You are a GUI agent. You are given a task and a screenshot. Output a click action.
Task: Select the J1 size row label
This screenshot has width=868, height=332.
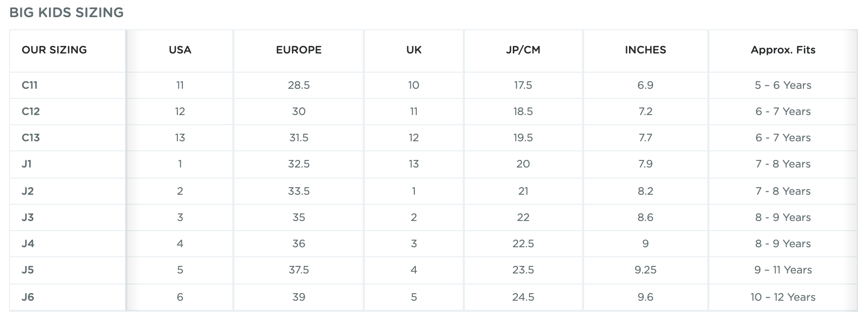click(x=27, y=164)
